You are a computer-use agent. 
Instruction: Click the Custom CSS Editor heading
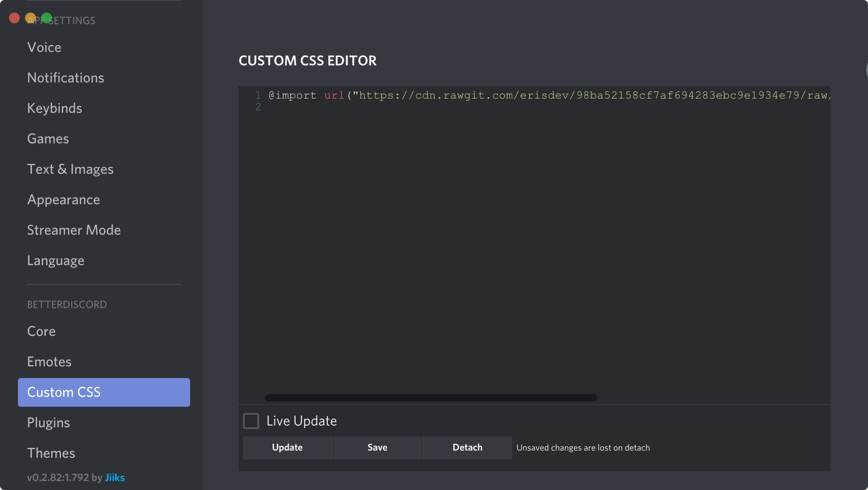pos(308,60)
